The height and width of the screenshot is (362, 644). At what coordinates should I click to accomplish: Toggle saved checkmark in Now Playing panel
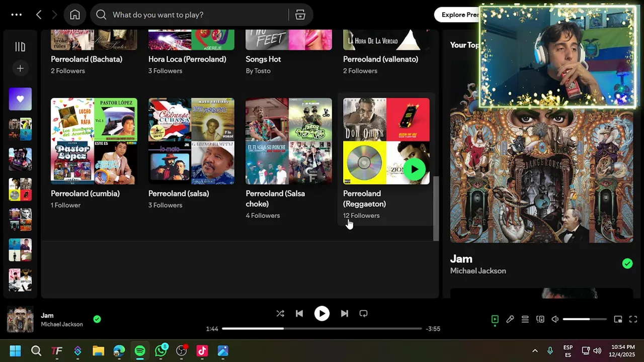pyautogui.click(x=627, y=263)
